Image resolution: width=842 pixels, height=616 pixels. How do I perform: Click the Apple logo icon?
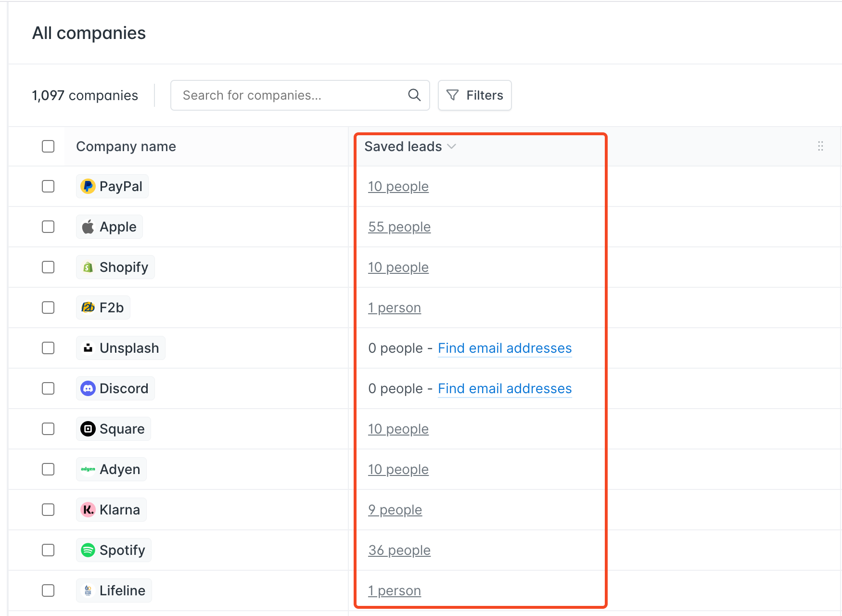pyautogui.click(x=88, y=227)
